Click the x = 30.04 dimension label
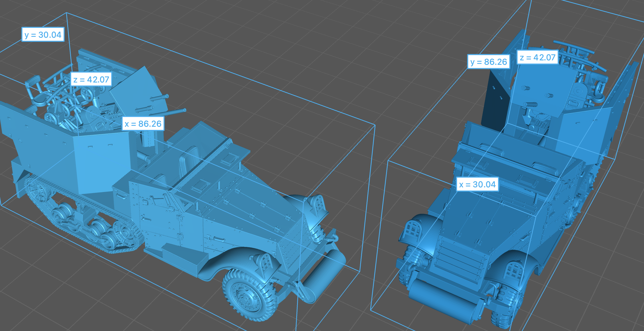 click(477, 184)
